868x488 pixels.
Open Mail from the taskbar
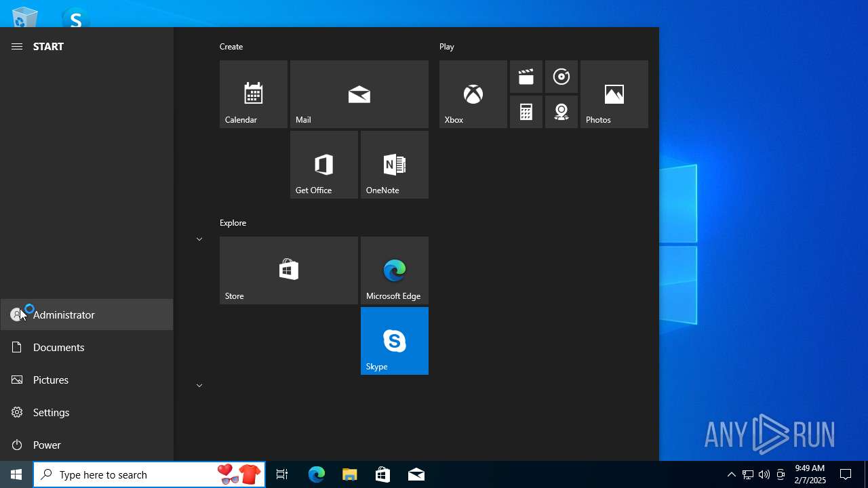[416, 474]
